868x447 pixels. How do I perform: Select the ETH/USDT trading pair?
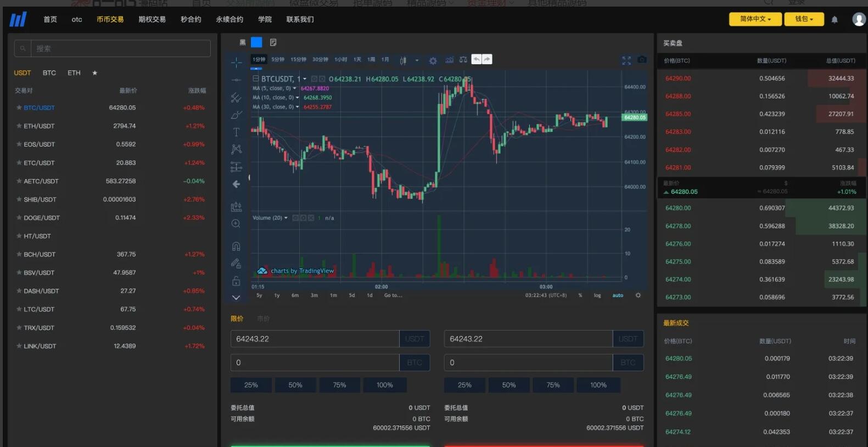39,126
